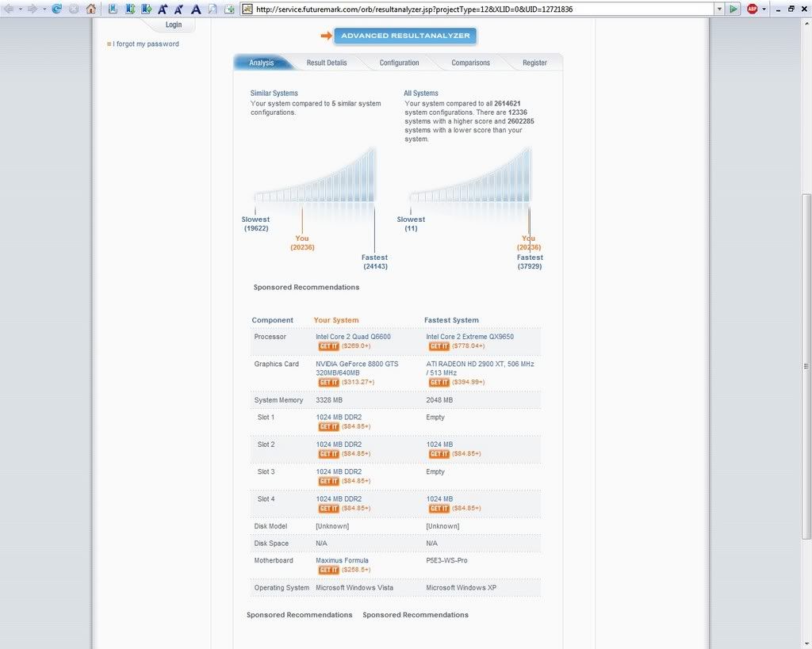Click GET IT under Slot 1 1024 MB DDR2
Viewport: 812px width, 649px height.
coord(328,427)
